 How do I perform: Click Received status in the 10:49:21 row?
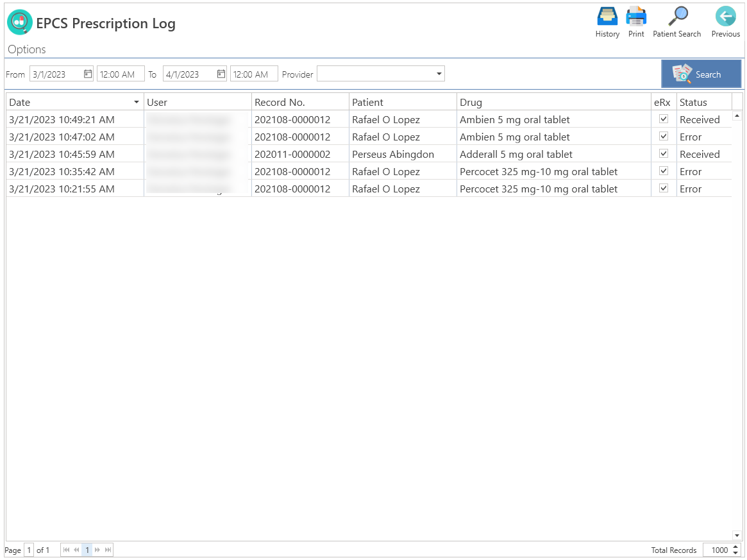coord(700,119)
